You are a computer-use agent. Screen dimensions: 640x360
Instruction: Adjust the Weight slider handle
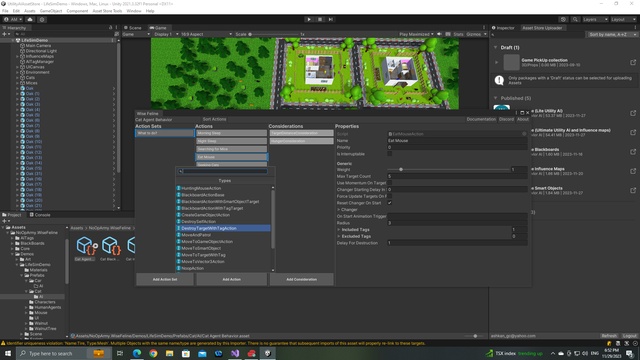pos(401,169)
